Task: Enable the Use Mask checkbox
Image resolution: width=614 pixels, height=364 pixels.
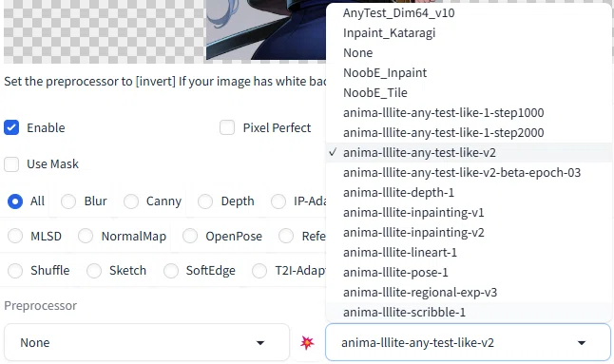Action: tap(11, 164)
